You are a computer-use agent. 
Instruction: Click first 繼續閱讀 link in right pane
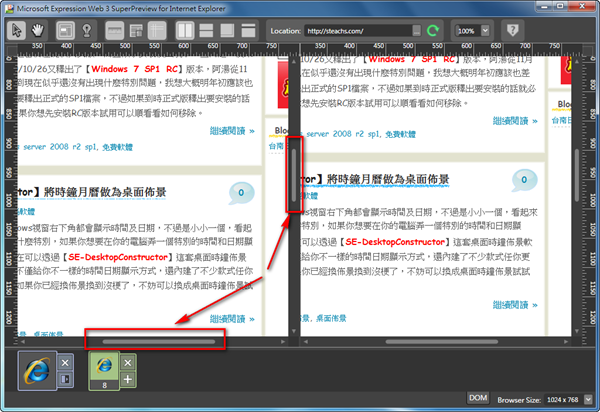click(x=515, y=121)
